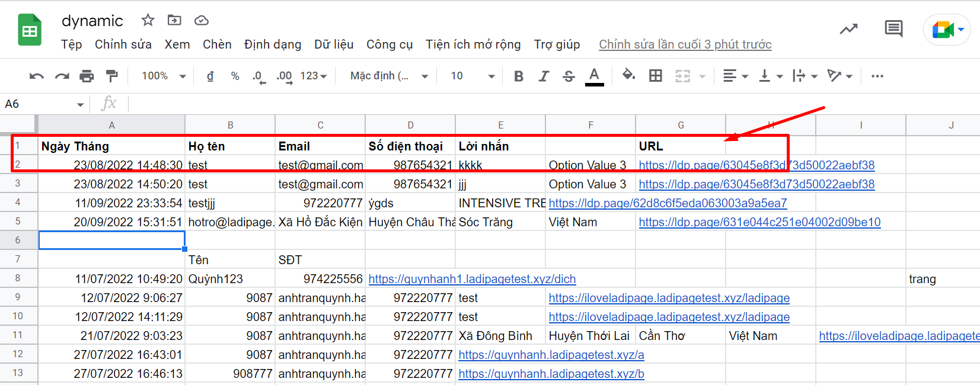Toggle italic formatting
The width and height of the screenshot is (980, 385).
point(544,76)
